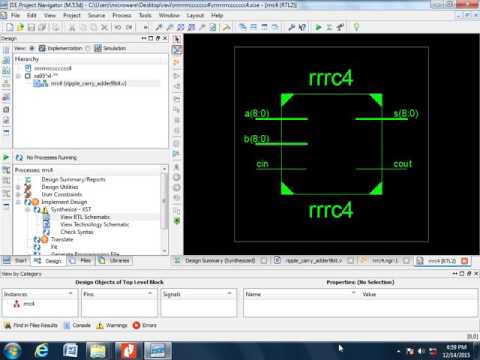Select the Simulation view radio button
The image size is (480, 360).
click(x=88, y=48)
